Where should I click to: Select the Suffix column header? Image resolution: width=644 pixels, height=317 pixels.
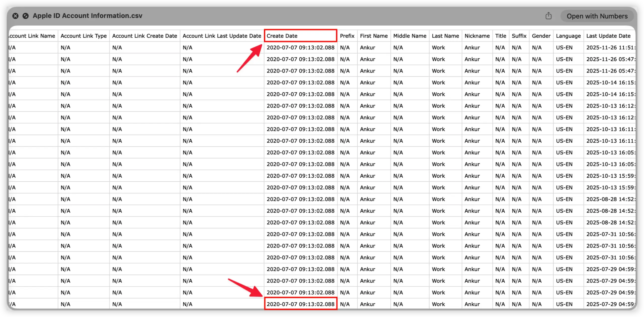tap(519, 36)
